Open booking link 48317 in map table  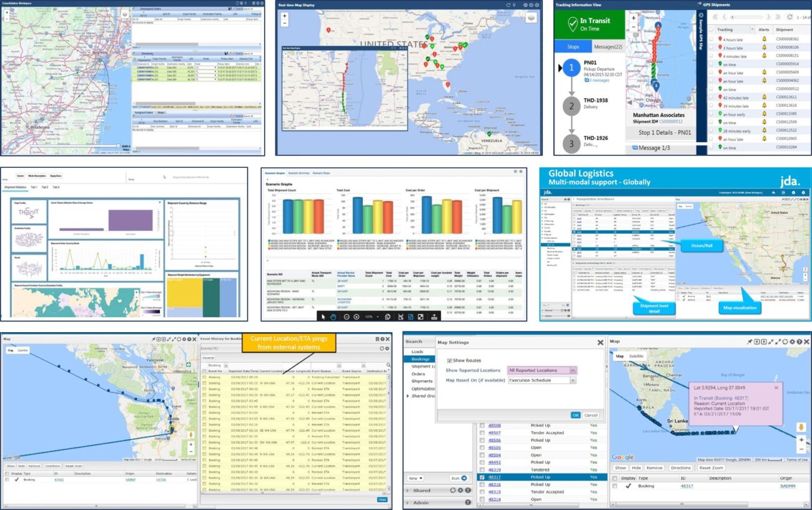[x=686, y=485]
